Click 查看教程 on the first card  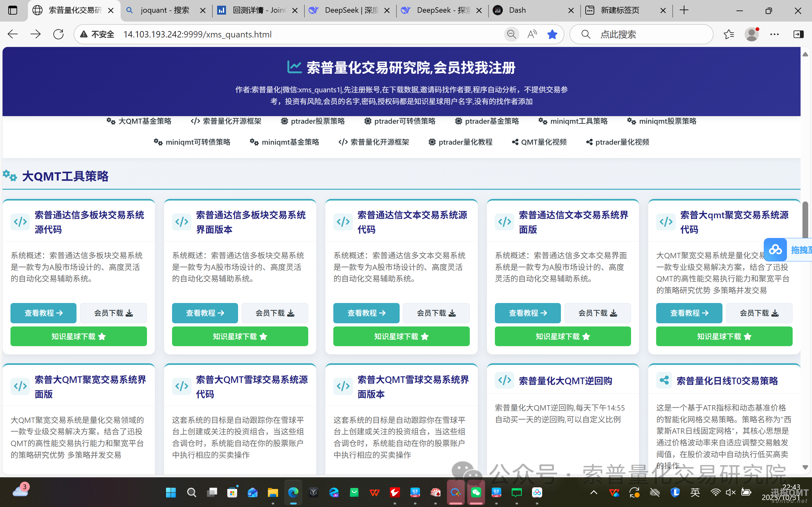(x=43, y=313)
